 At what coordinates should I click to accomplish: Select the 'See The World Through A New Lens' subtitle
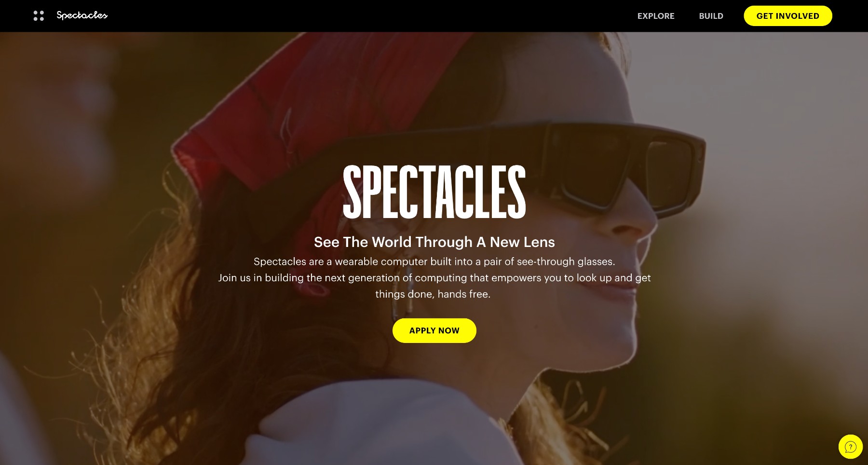point(434,242)
